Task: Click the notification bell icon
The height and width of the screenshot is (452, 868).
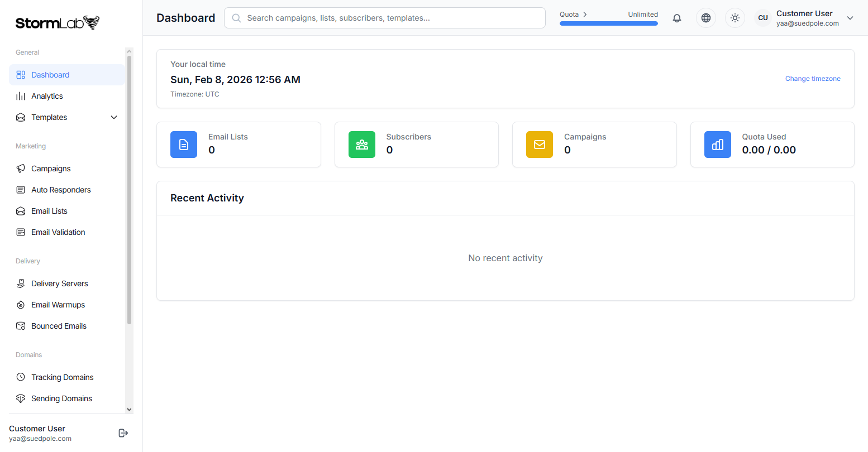Action: tap(677, 18)
